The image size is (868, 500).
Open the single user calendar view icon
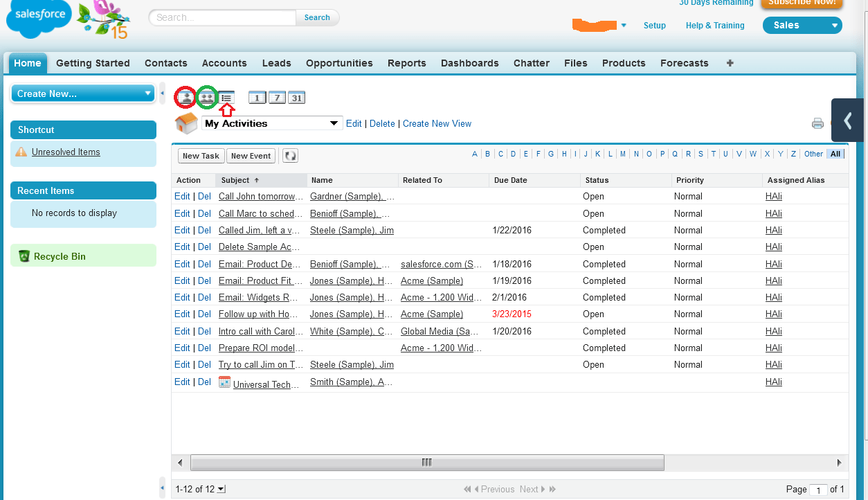[185, 98]
